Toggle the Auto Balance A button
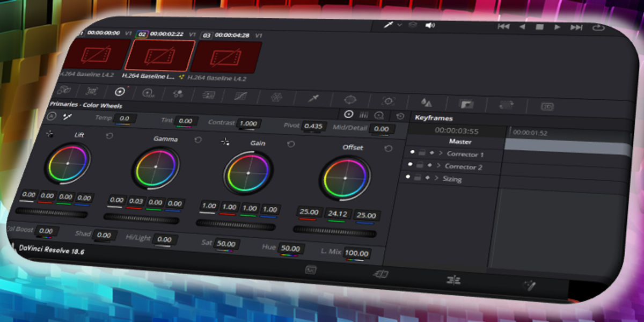Screen dimensions: 644x322 [x=52, y=115]
